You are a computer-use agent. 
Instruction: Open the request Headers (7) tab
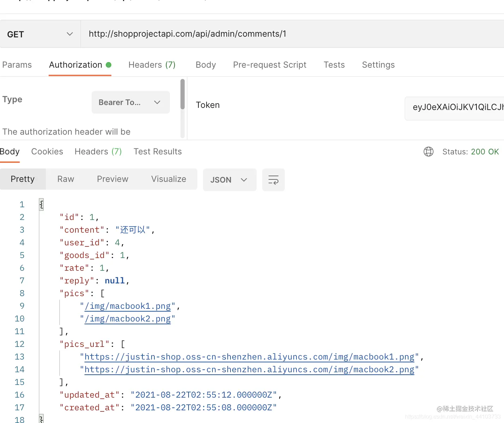click(x=152, y=65)
